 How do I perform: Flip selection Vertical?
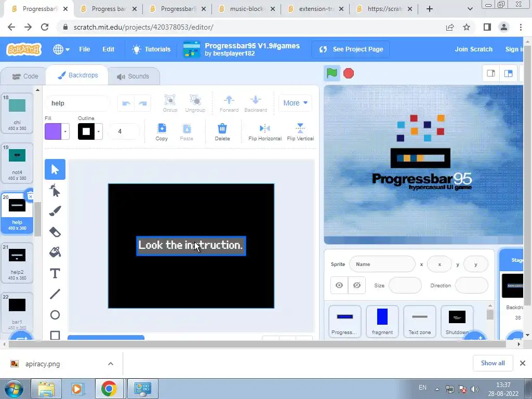click(x=300, y=131)
